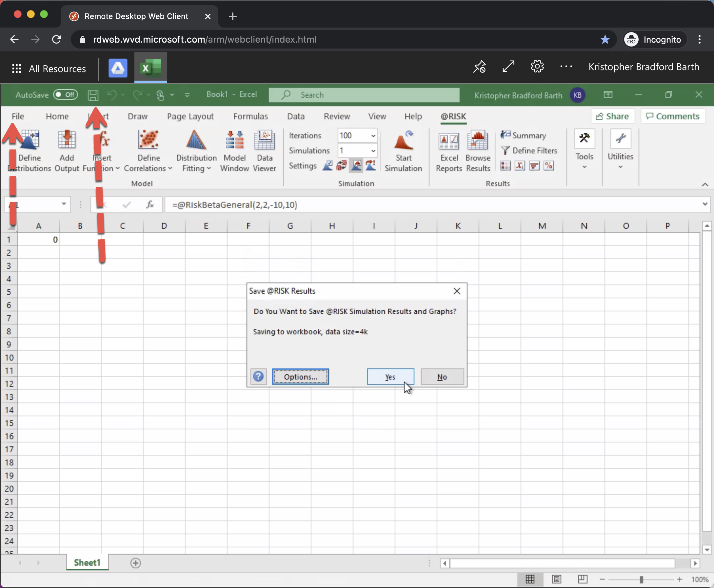Viewport: 714px width, 588px height.
Task: Open the Tools dropdown
Action: [584, 149]
